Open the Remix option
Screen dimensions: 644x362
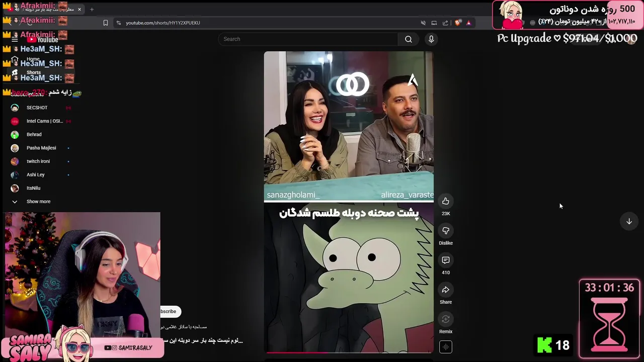pyautogui.click(x=446, y=319)
